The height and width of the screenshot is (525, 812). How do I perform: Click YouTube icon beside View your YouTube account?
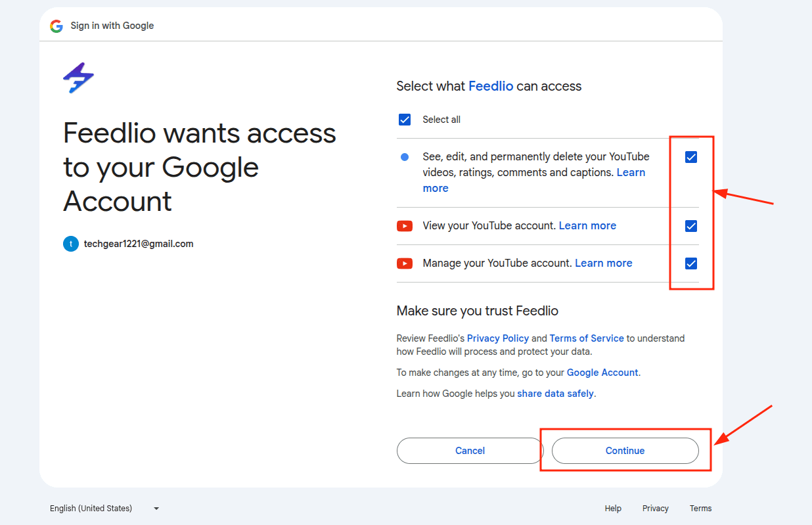point(405,226)
